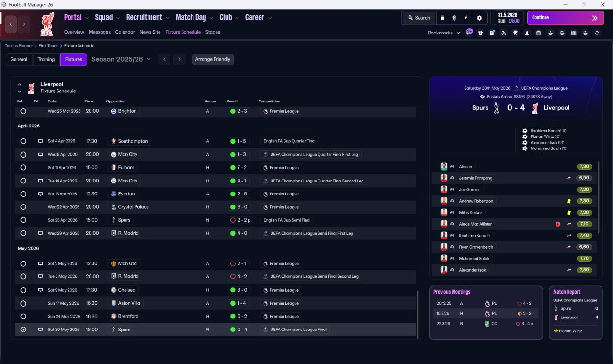Expand the Career menu dropdown

click(270, 18)
